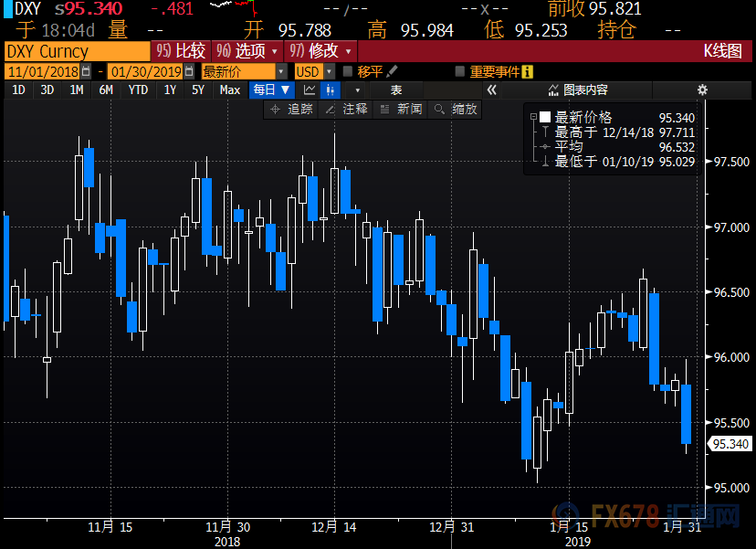Select the YTD time range tab

pyautogui.click(x=138, y=90)
